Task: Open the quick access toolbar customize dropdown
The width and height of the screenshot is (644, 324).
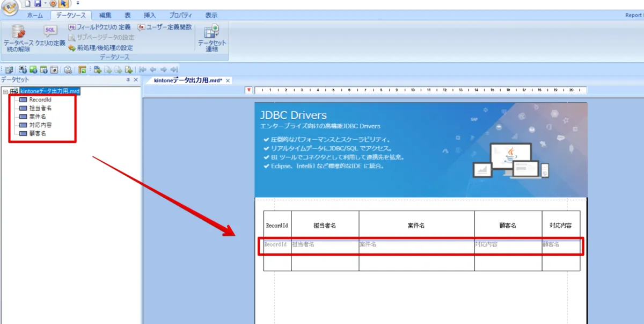Action: coord(78,4)
